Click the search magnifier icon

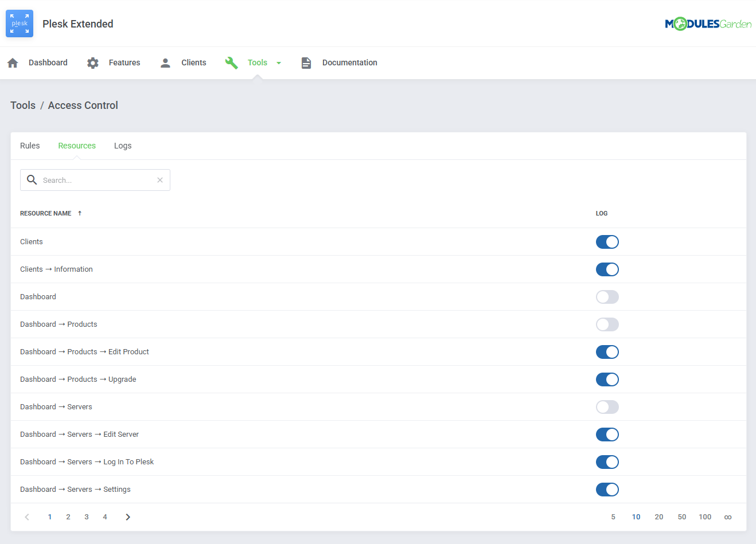(32, 179)
